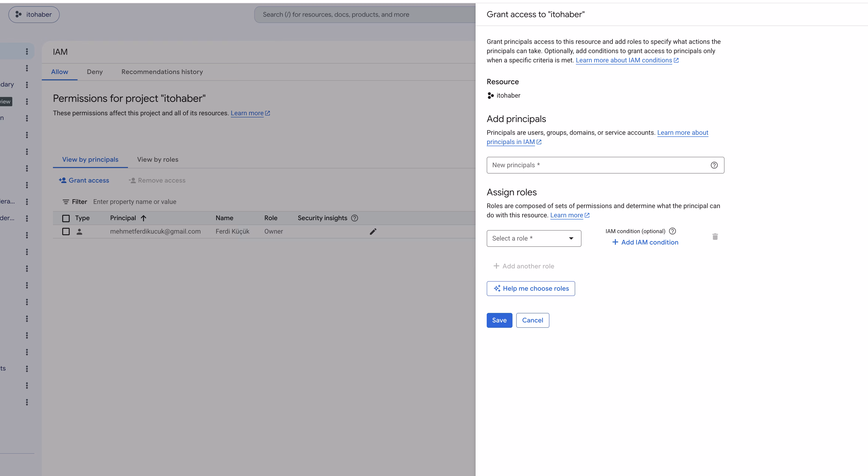Delete the role with the trash icon

(x=715, y=237)
